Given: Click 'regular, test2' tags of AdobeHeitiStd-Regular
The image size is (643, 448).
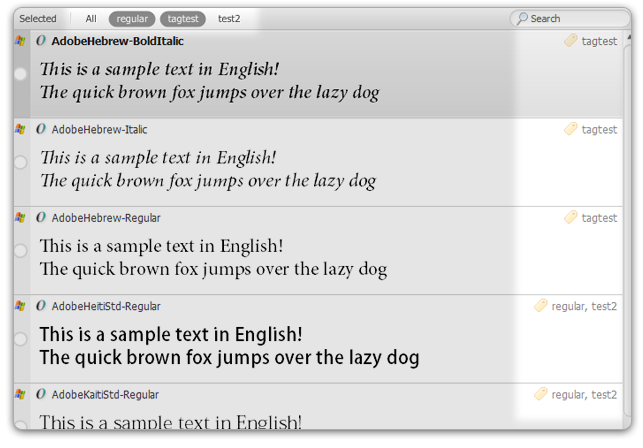Looking at the screenshot, I should [584, 306].
